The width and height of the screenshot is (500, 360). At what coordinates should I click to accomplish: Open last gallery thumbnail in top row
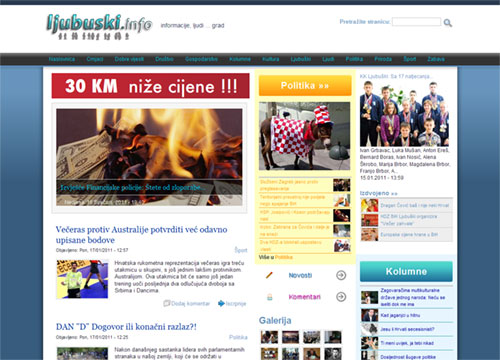coord(333,337)
